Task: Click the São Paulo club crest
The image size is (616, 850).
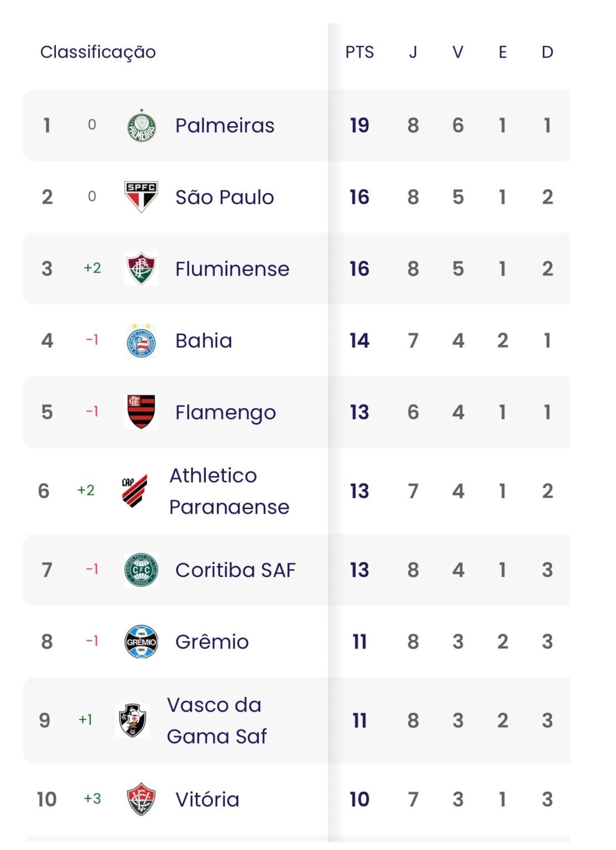Action: point(141,197)
